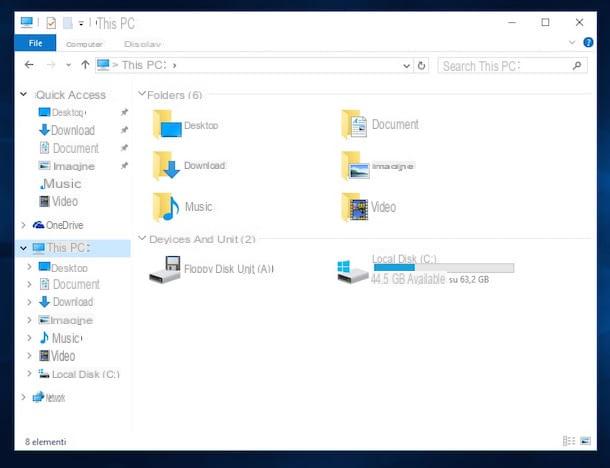Expand Video under This PC
The image size is (610, 468).
pos(30,356)
